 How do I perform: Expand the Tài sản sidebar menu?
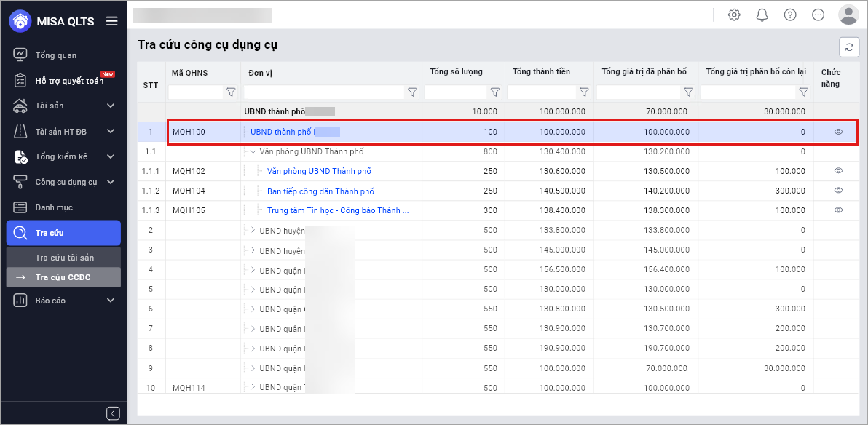pyautogui.click(x=111, y=106)
